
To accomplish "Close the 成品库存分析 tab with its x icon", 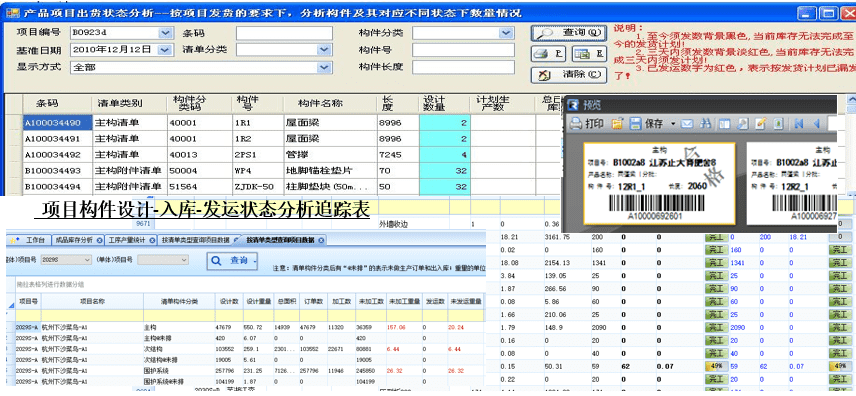I will point(99,240).
